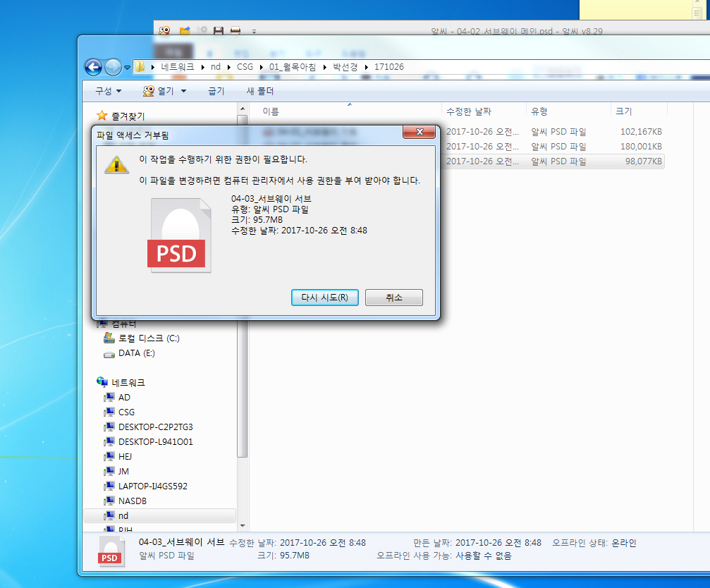Click the warning triangle icon in dialog

117,164
